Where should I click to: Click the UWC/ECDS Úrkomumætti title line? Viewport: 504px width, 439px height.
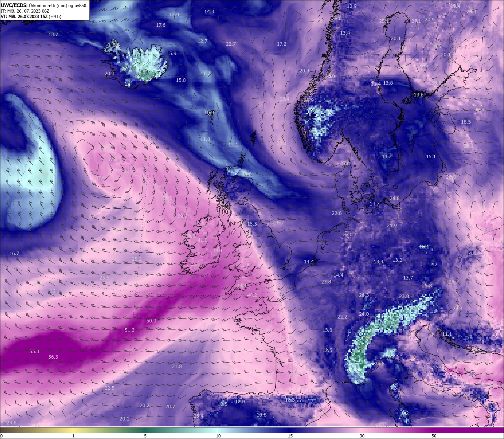click(44, 5)
